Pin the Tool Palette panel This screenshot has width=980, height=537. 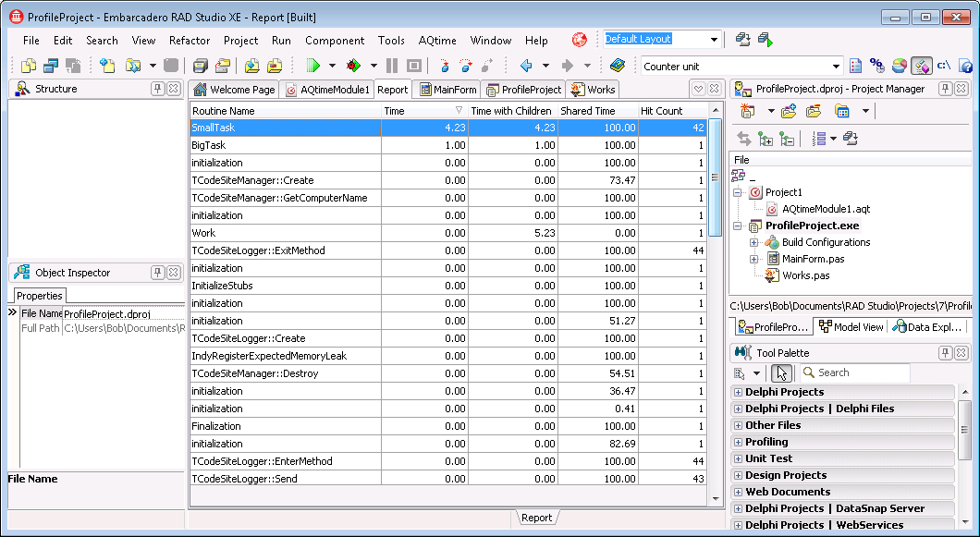945,352
